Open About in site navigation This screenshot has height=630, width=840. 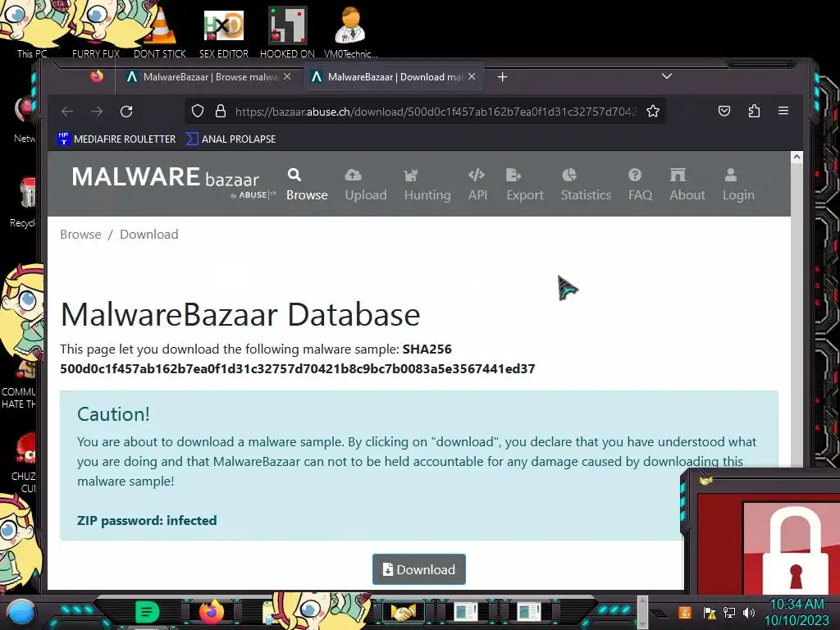tap(687, 185)
